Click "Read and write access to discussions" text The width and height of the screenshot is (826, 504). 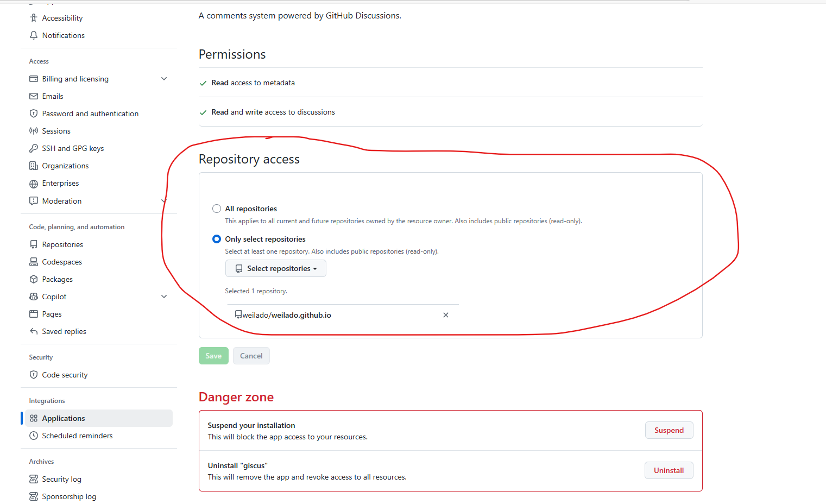pyautogui.click(x=273, y=112)
